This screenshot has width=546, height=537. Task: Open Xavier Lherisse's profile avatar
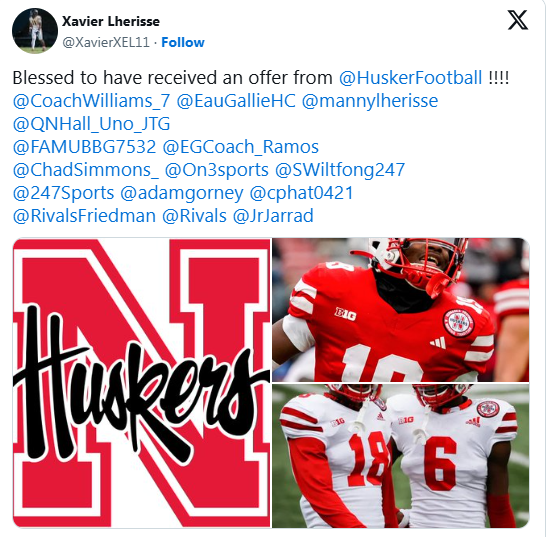tap(35, 31)
